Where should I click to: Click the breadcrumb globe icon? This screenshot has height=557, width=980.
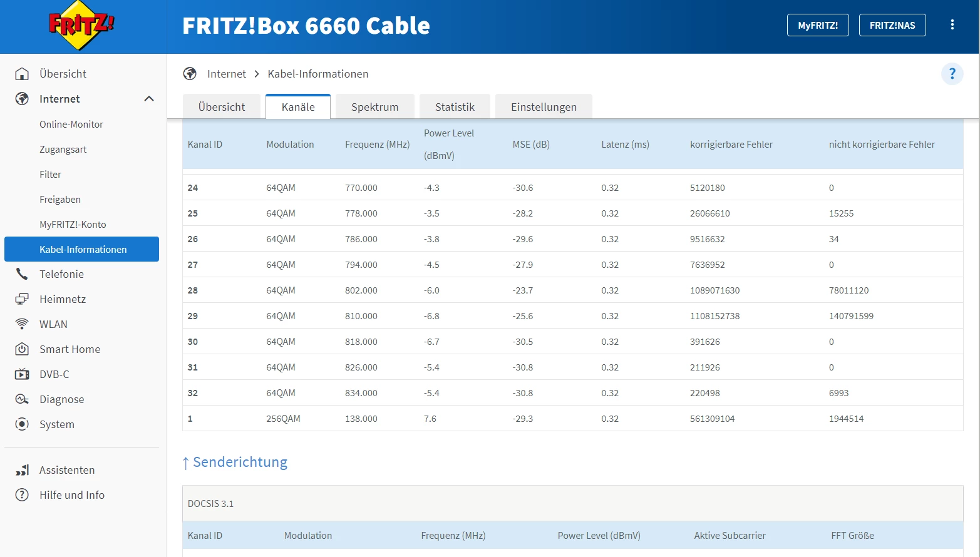[x=190, y=74]
